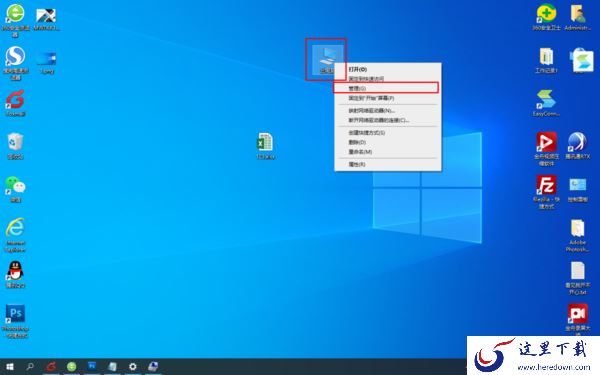600x375 pixels.
Task: Open the Settings gear in taskbar
Action: 132,367
